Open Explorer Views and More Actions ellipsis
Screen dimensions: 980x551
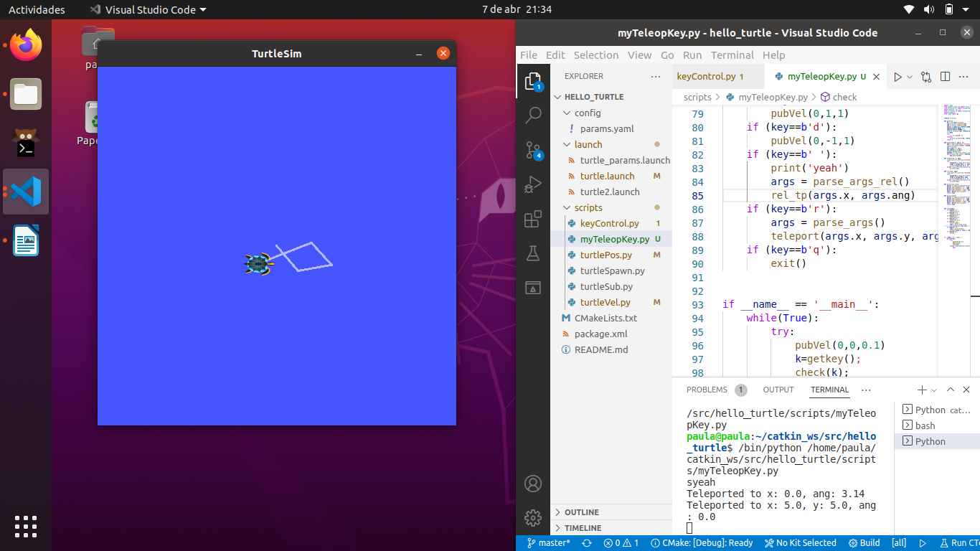coord(656,76)
